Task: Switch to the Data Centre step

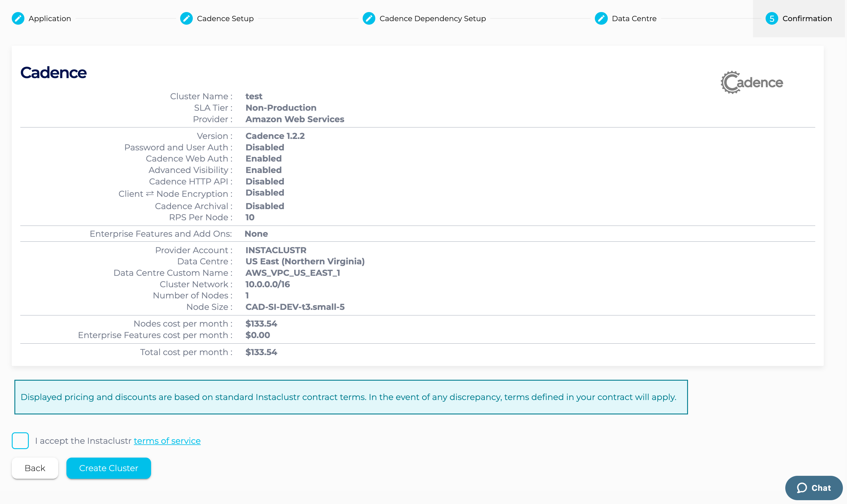Action: click(634, 18)
